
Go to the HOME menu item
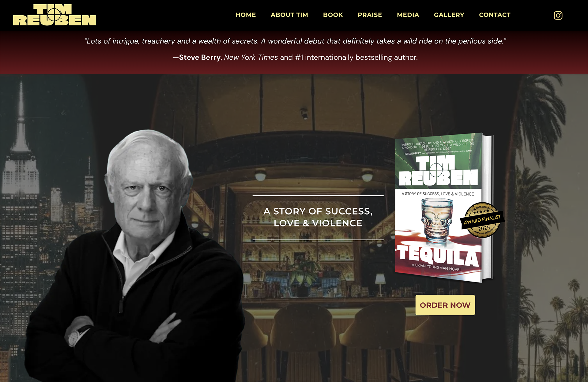pyautogui.click(x=246, y=15)
